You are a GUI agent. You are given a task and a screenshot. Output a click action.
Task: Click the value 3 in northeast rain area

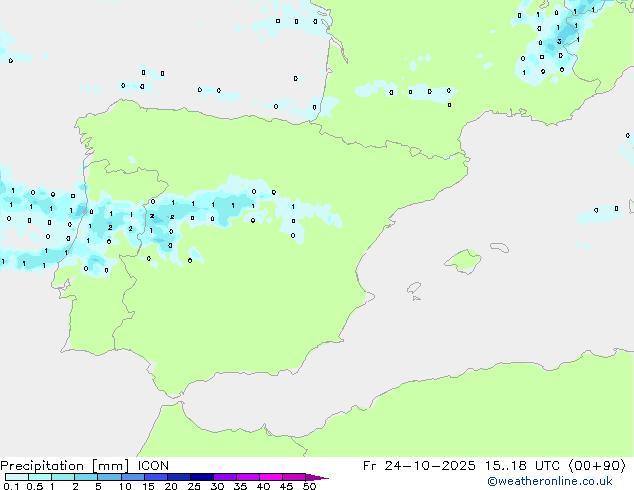click(559, 42)
